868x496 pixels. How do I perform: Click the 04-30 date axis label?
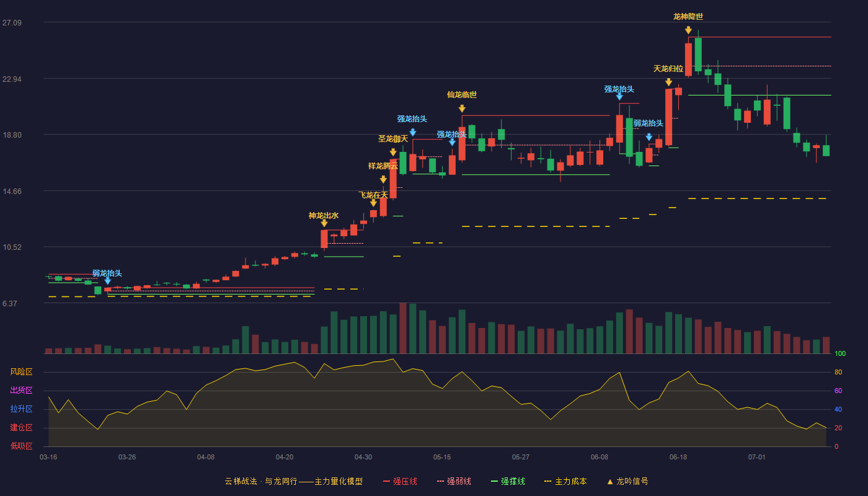click(x=363, y=457)
